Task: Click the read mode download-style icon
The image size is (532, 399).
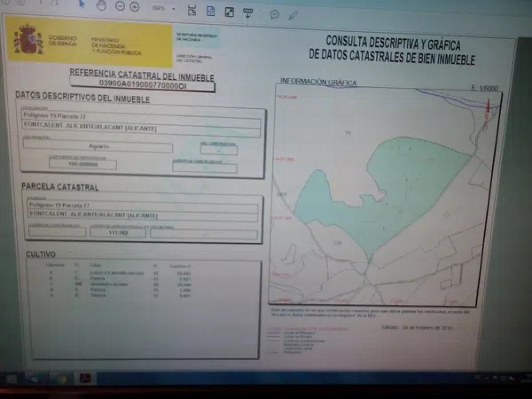Action: tap(248, 13)
